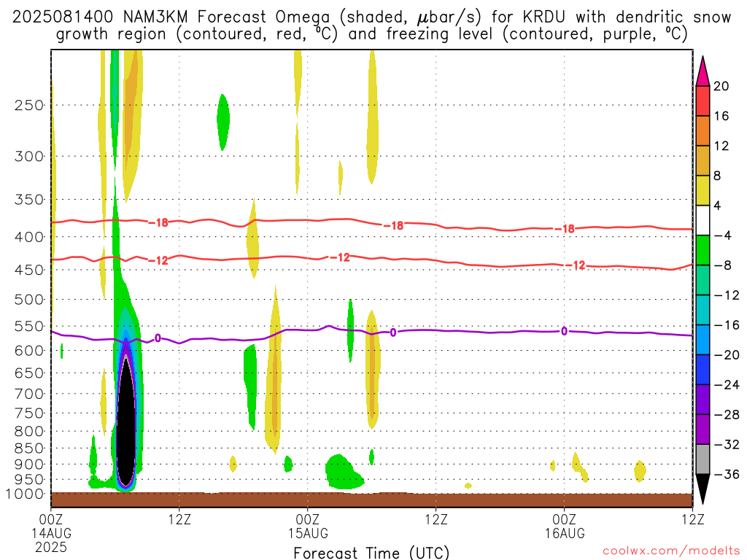The width and height of the screenshot is (747, 560).
Task: Pick the red 16 to 20 colorbar segment
Action: coord(703,101)
